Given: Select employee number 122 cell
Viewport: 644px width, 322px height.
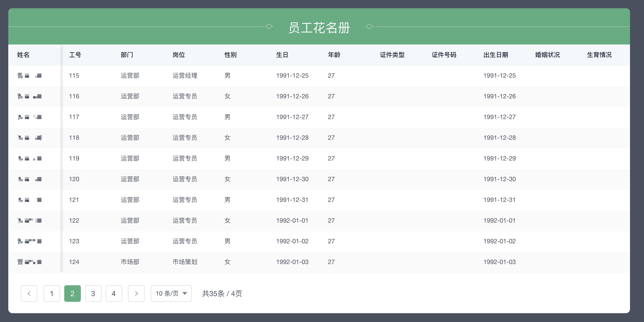Looking at the screenshot, I should pyautogui.click(x=74, y=221).
